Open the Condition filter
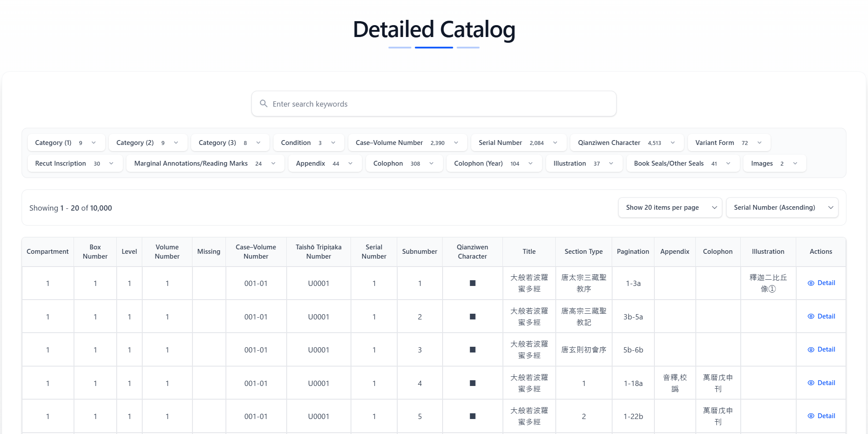The width and height of the screenshot is (868, 434). pos(308,142)
